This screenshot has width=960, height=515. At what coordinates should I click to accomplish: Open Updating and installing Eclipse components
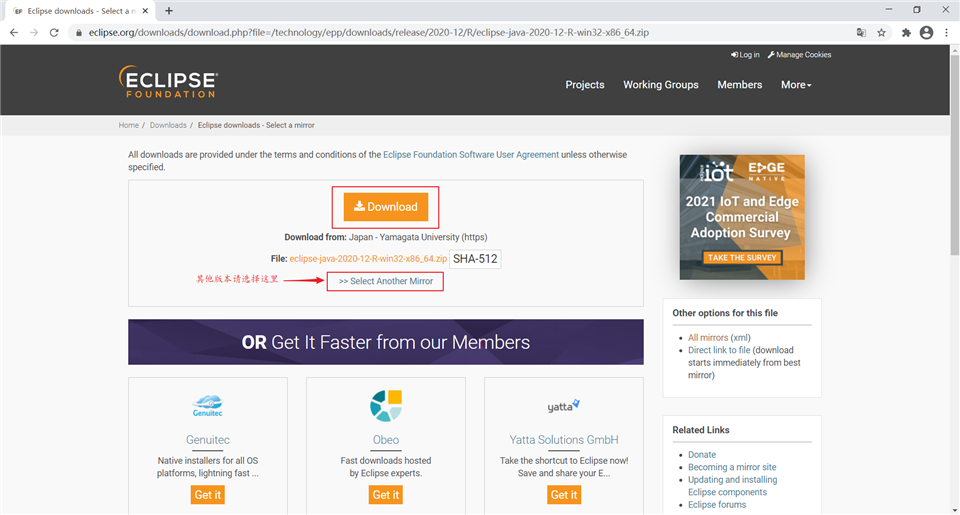(732, 486)
